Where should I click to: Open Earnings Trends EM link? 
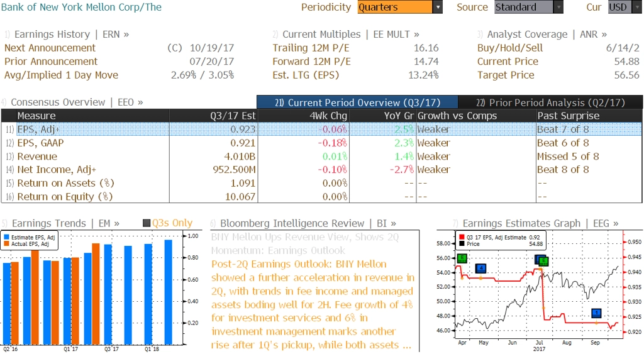point(65,223)
